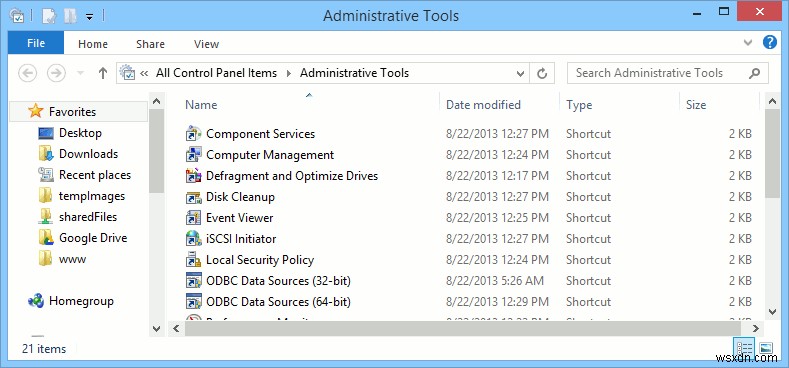Viewport: 789px width, 368px height.
Task: Click the Disk Cleanup file name
Action: 241,197
